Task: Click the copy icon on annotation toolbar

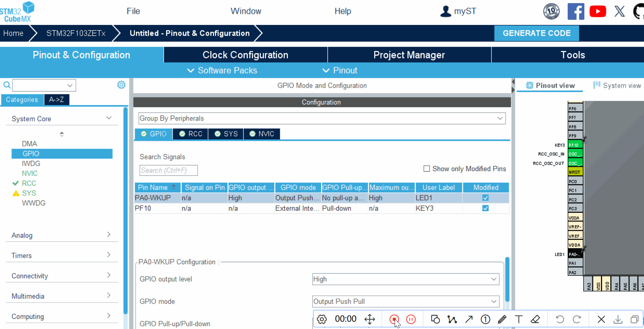Action: 635,319
